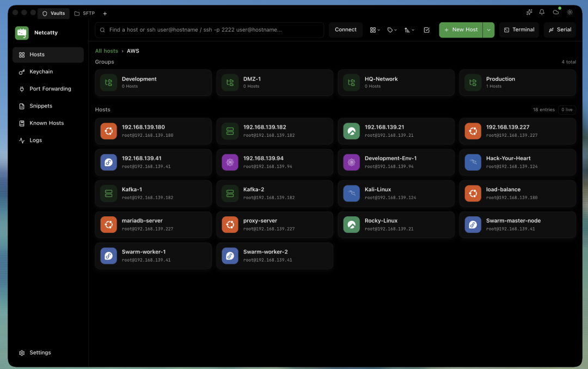588x369 pixels.
Task: Open the New Host dropdown arrow
Action: click(488, 30)
